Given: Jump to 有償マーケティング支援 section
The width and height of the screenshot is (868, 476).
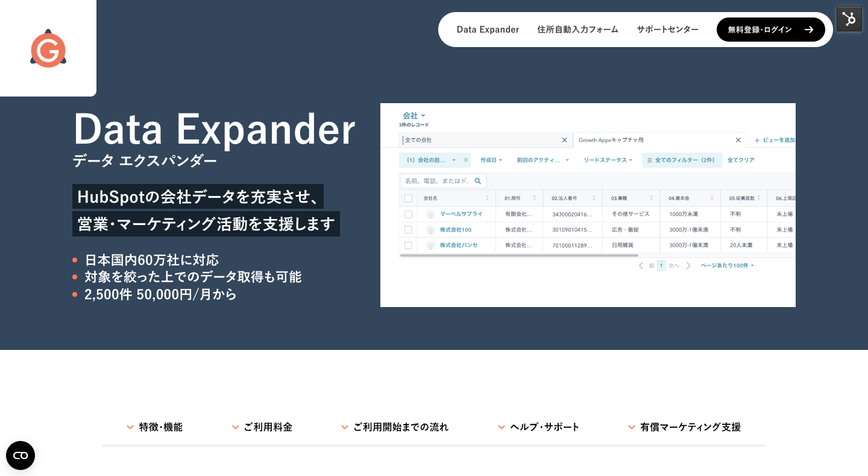Looking at the screenshot, I should coord(684,427).
